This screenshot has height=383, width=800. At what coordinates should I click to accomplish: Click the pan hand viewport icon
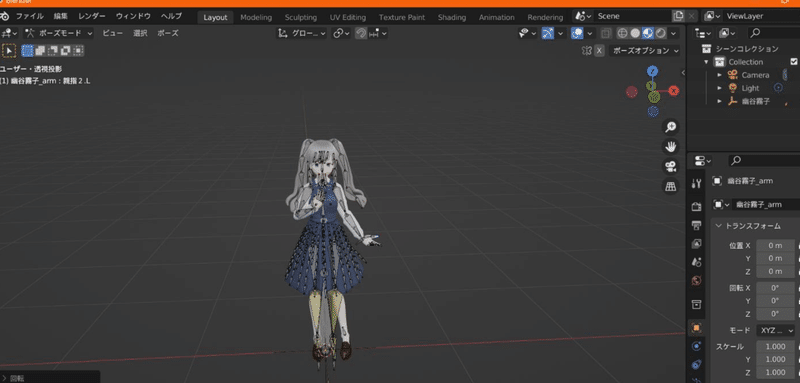[x=670, y=147]
